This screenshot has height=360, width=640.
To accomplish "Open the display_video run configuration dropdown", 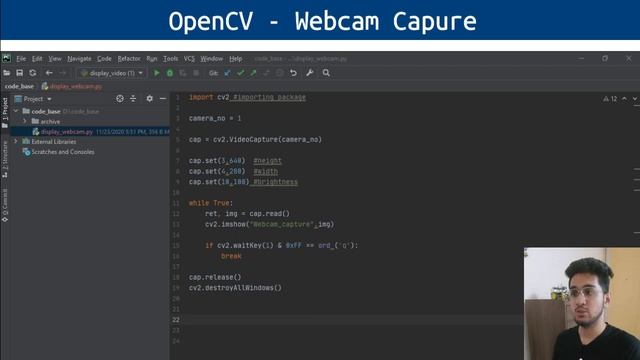I will click(x=111, y=73).
